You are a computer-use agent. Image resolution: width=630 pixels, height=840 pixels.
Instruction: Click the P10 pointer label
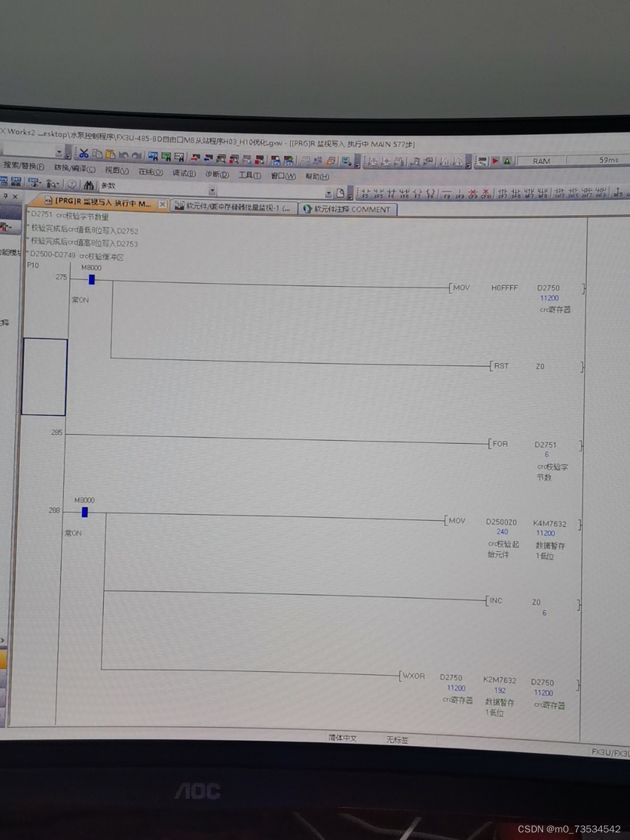click(33, 265)
